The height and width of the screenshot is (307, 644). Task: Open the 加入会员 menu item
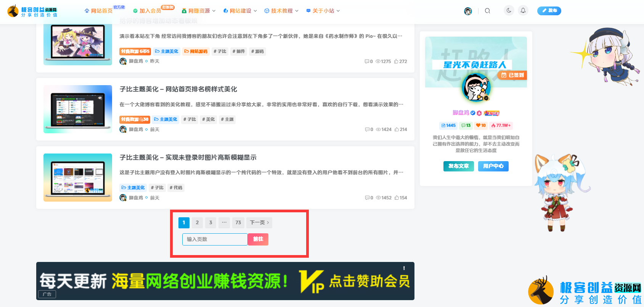point(147,11)
